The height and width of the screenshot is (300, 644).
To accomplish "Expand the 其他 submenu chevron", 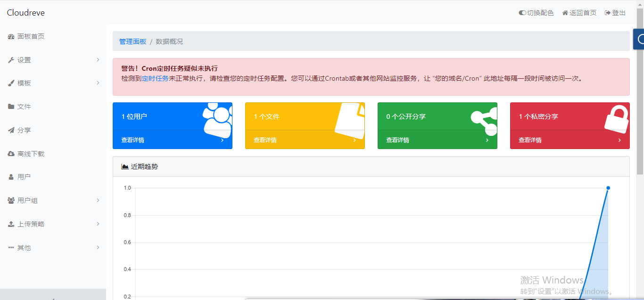I will [x=98, y=248].
